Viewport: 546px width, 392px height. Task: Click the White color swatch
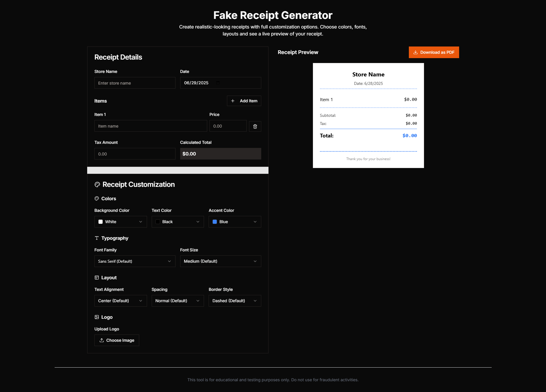[x=101, y=222]
